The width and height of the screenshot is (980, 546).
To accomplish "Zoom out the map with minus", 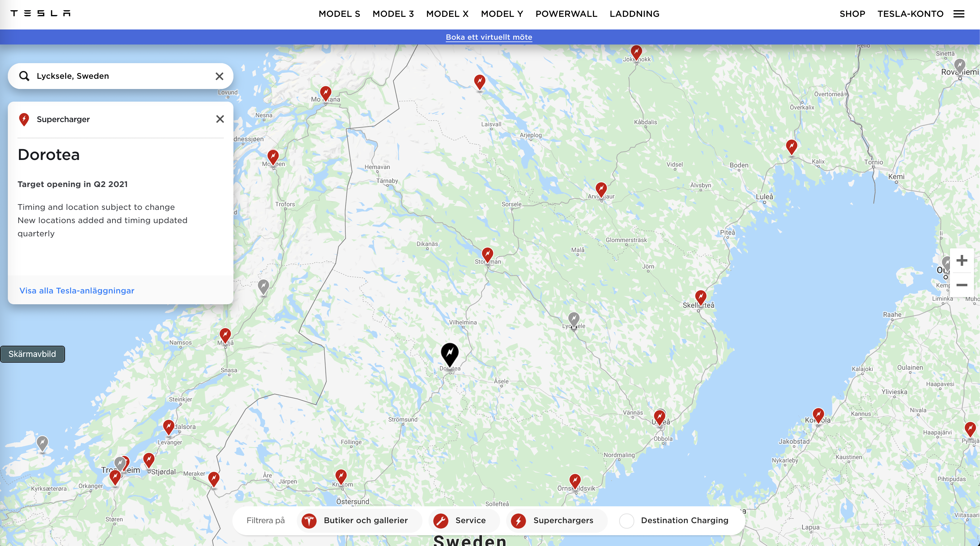I will tap(961, 285).
